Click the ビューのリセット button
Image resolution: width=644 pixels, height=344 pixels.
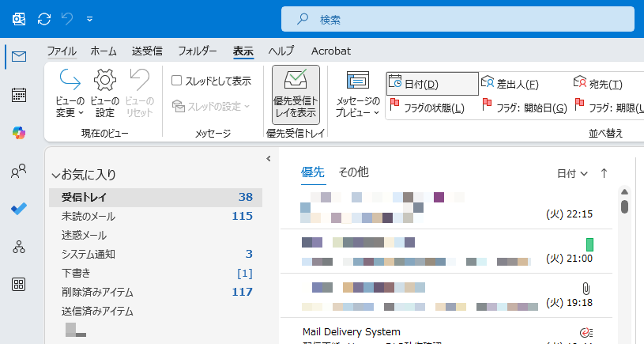[x=139, y=93]
